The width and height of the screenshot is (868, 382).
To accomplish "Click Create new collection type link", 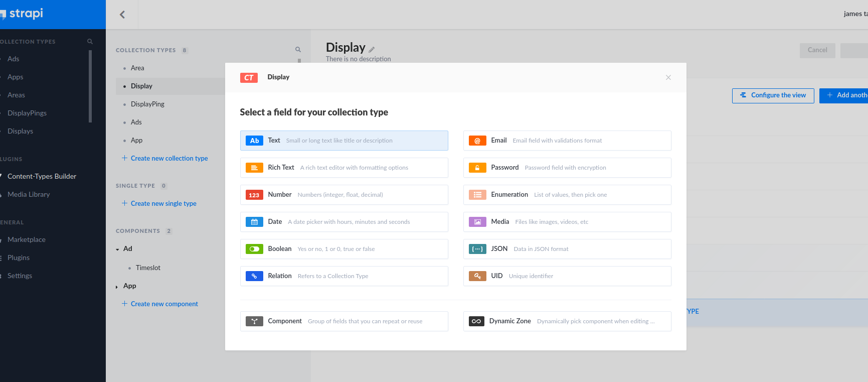I will coord(169,158).
